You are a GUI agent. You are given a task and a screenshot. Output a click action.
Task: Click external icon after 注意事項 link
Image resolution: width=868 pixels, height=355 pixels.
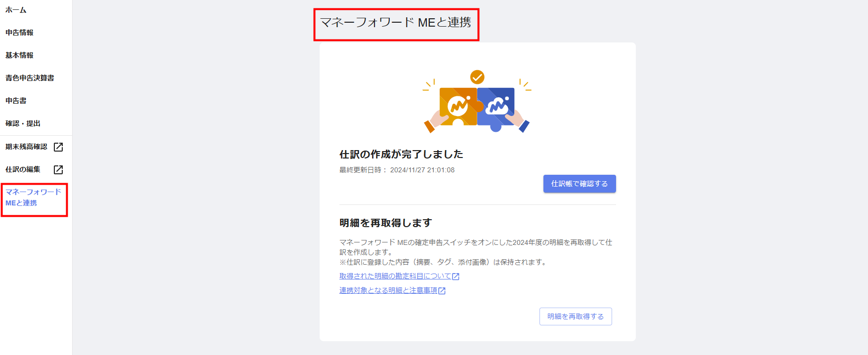coord(442,291)
